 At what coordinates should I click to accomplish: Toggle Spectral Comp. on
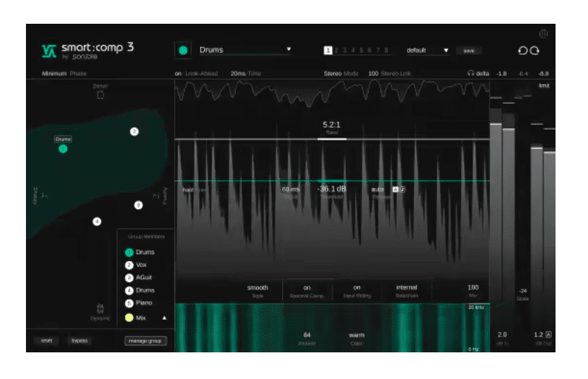(307, 287)
